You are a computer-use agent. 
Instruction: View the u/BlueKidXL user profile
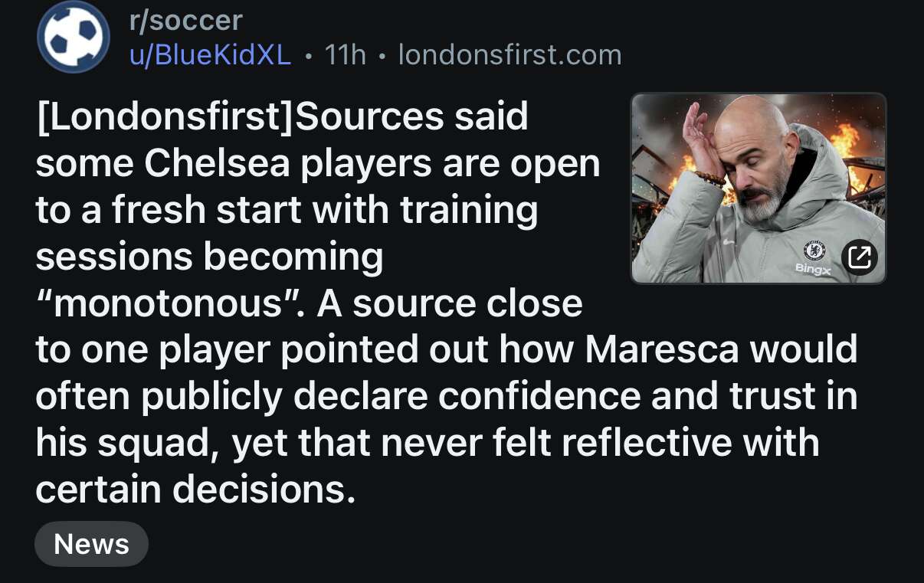(210, 55)
